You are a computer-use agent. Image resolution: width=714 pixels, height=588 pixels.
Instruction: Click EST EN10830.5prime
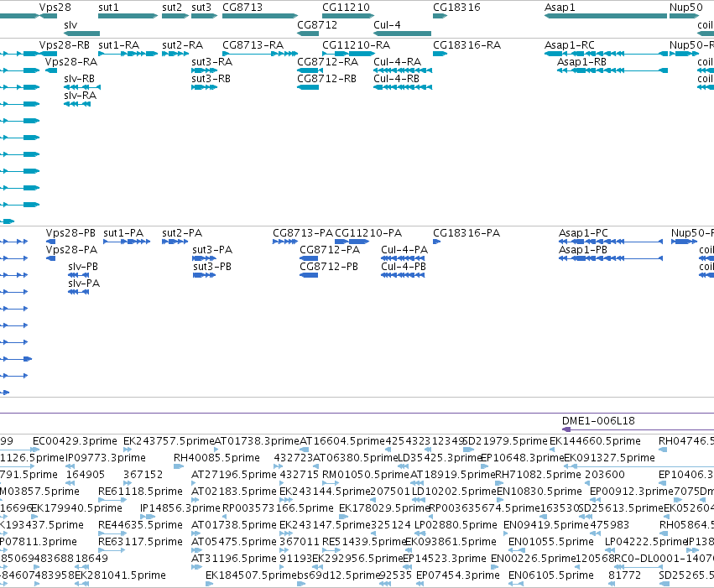(539, 492)
